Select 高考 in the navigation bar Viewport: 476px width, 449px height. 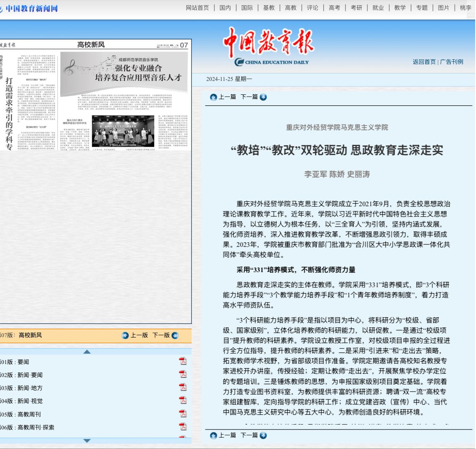tap(334, 8)
